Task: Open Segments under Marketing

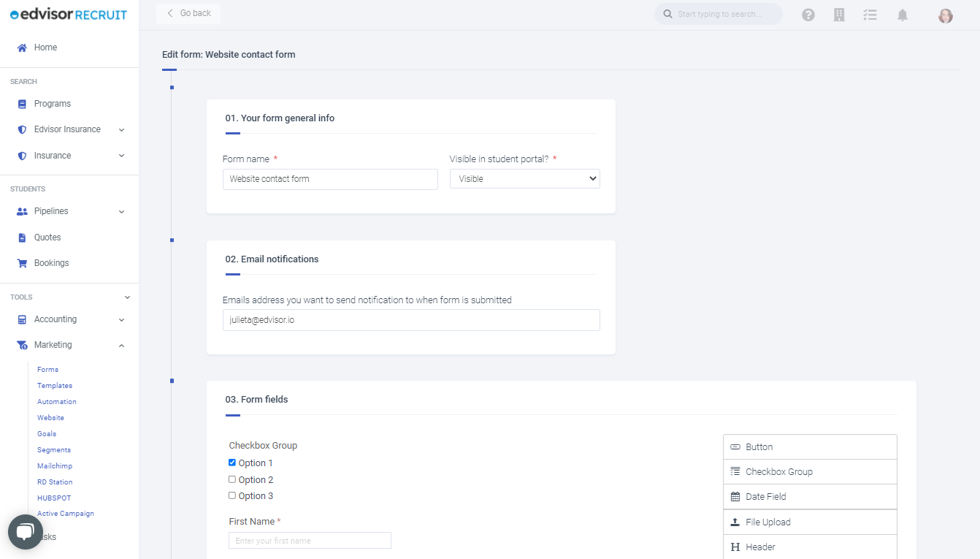Action: [x=54, y=450]
